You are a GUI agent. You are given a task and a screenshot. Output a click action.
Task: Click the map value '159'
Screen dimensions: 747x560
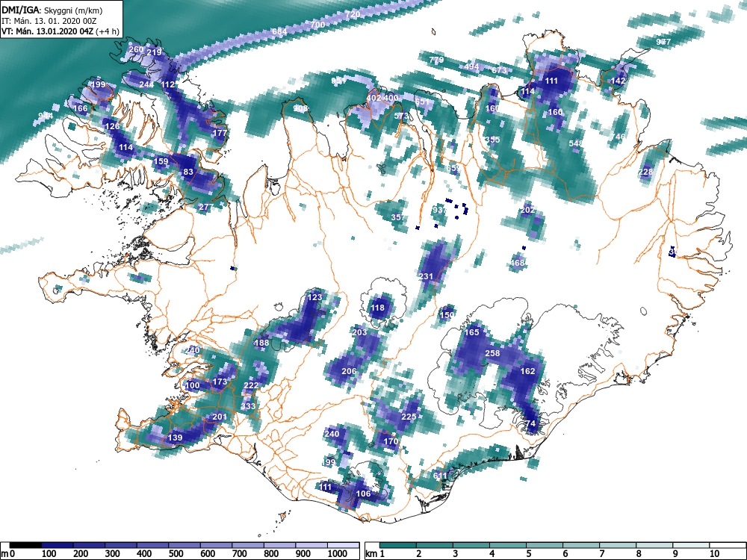[161, 161]
